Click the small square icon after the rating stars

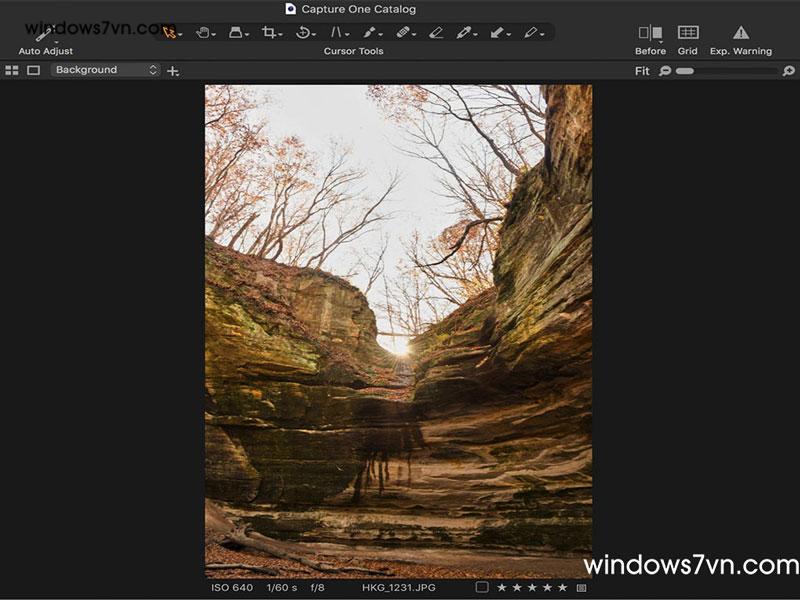581,588
